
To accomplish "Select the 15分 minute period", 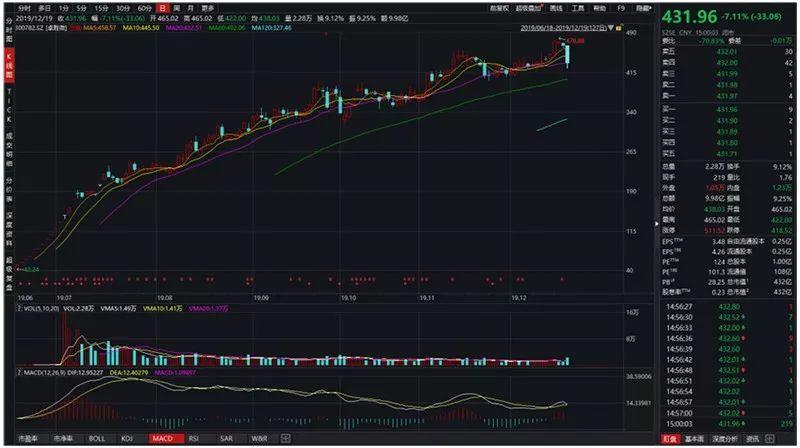I will (x=101, y=9).
